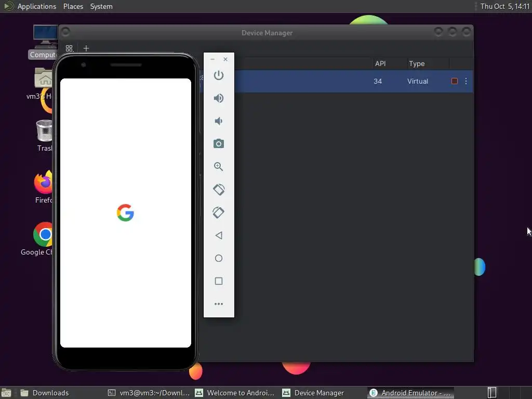The image size is (532, 399).
Task: Select the Firefox desktop icon
Action: (44, 187)
